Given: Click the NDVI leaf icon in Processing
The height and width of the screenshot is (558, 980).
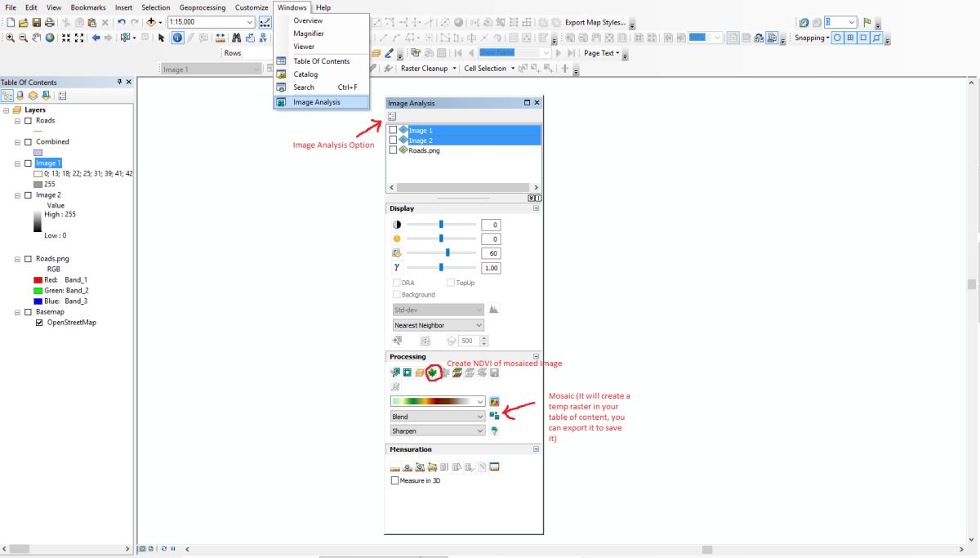Looking at the screenshot, I should [433, 373].
